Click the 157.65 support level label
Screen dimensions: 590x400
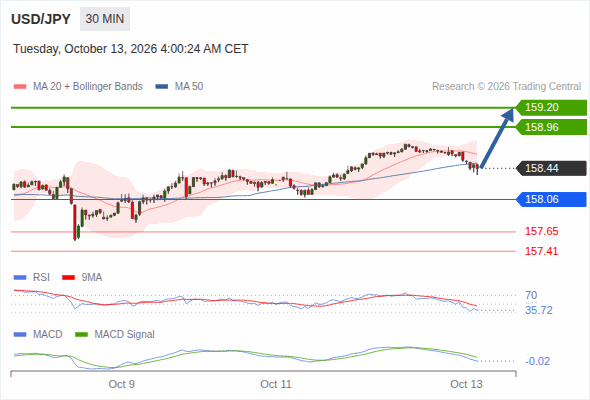(541, 231)
